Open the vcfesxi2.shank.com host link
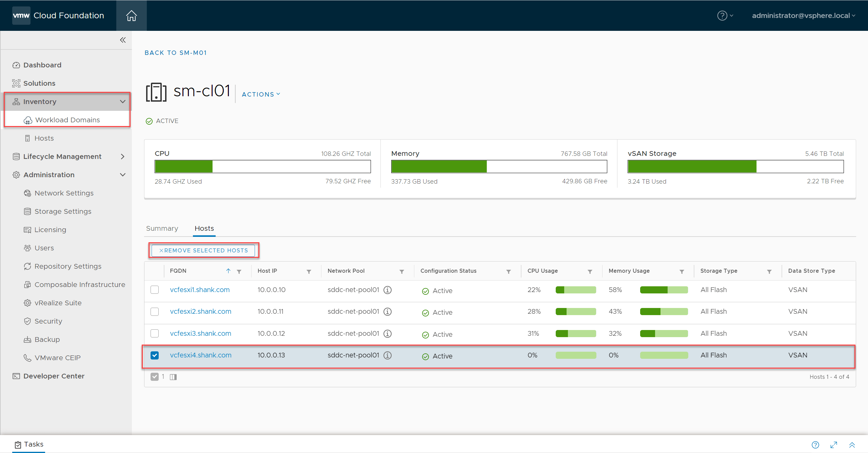The height and width of the screenshot is (453, 868). click(x=200, y=312)
